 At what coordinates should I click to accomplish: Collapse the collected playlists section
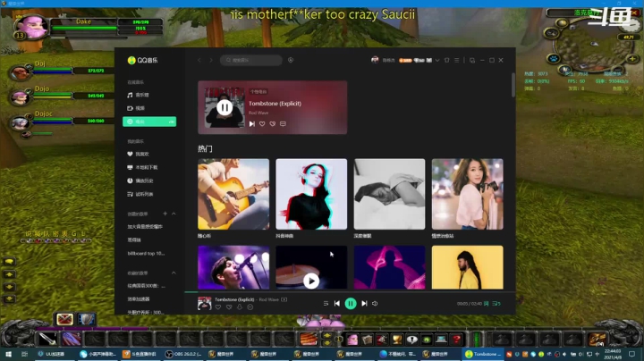click(174, 273)
